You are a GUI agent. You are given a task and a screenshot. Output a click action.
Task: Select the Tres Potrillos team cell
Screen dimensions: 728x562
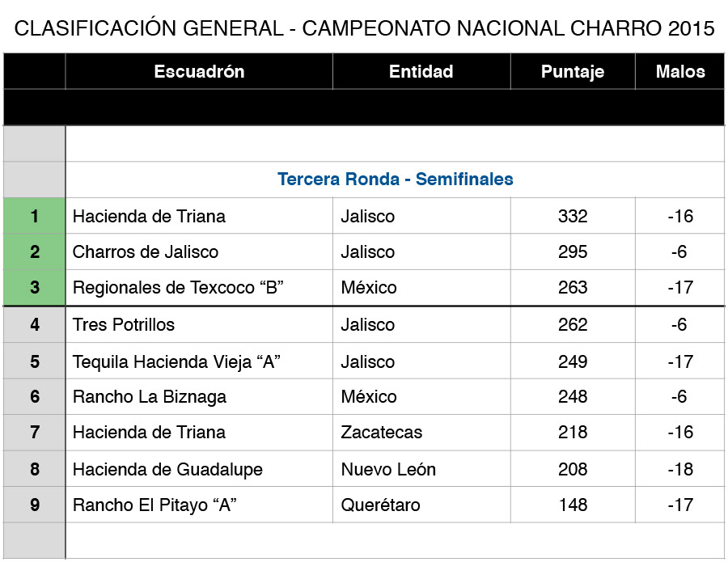click(124, 324)
